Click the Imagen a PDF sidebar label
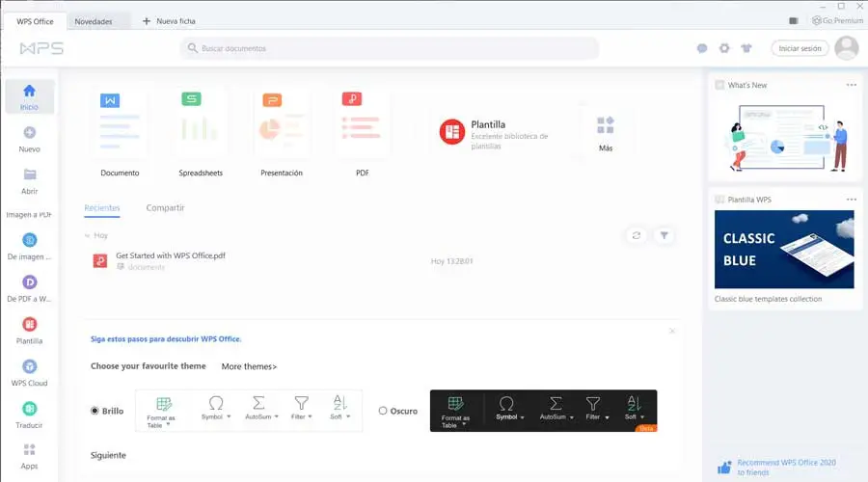 pos(29,215)
